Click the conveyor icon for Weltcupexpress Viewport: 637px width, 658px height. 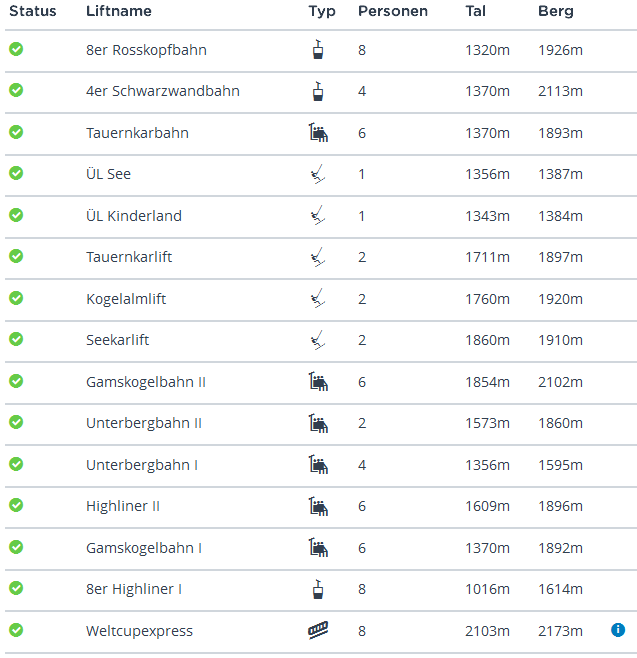[318, 631]
